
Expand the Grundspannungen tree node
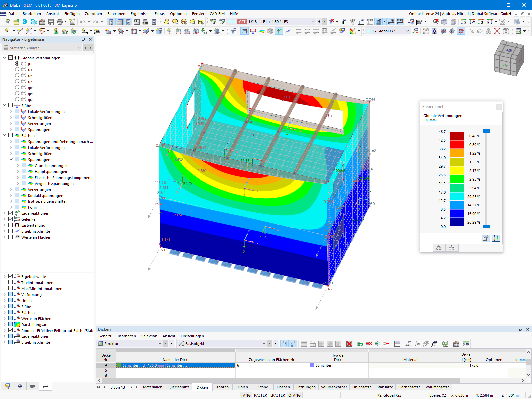(18, 166)
